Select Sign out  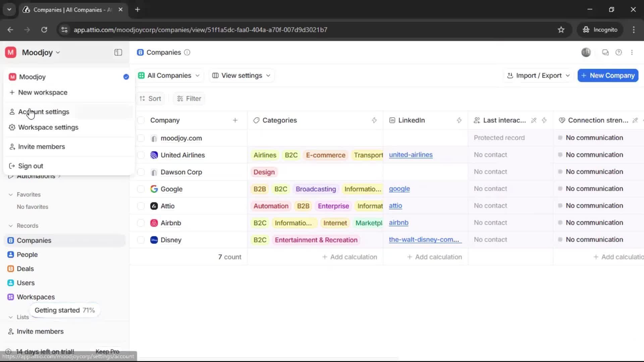tap(69, 166)
